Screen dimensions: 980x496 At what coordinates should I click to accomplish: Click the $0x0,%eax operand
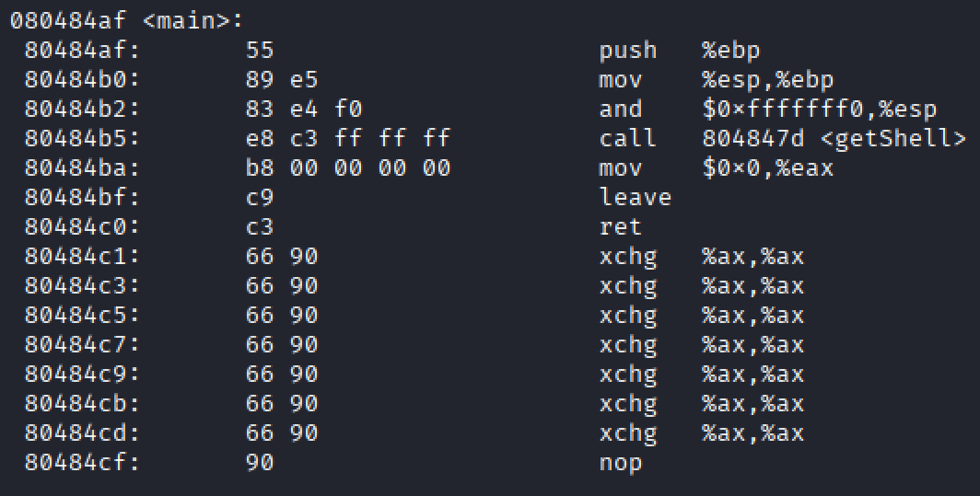[767, 167]
